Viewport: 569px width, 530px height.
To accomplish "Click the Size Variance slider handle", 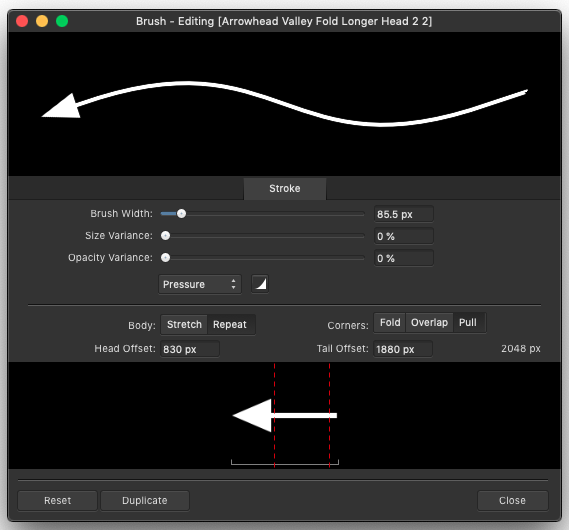I will tap(165, 236).
